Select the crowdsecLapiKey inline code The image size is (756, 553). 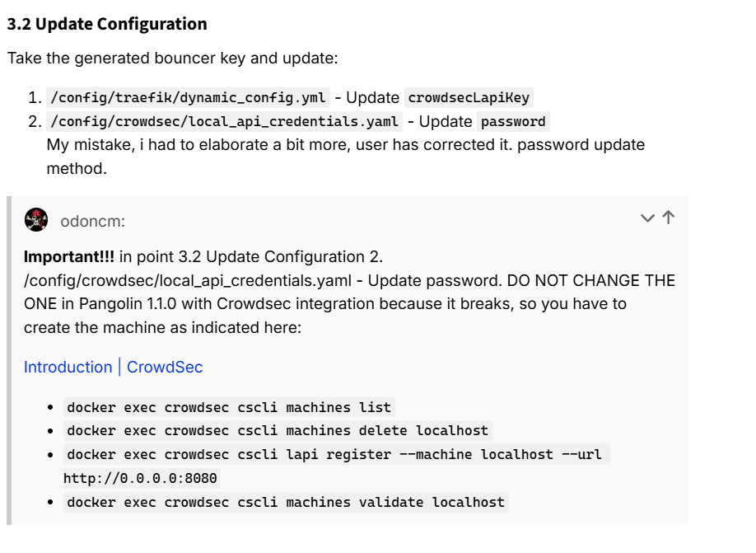pos(469,97)
